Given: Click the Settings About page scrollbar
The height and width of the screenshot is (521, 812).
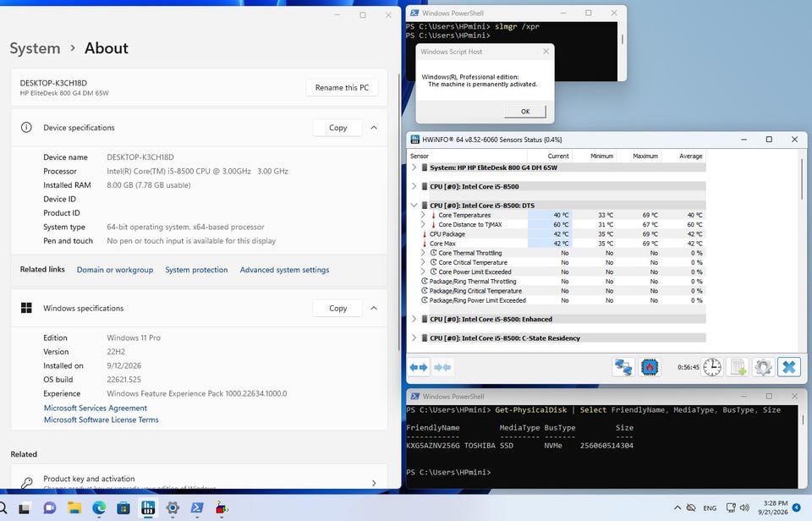Looking at the screenshot, I should point(398,212).
